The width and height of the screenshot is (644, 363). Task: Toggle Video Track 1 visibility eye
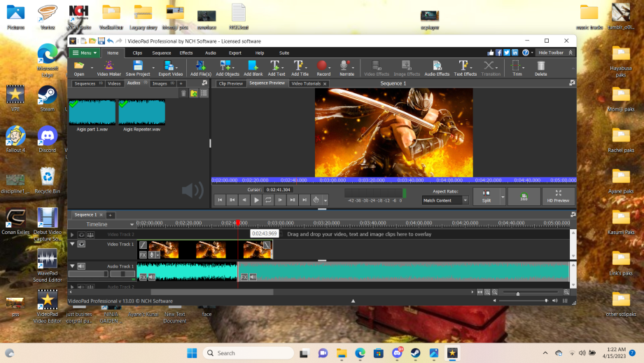click(x=81, y=244)
